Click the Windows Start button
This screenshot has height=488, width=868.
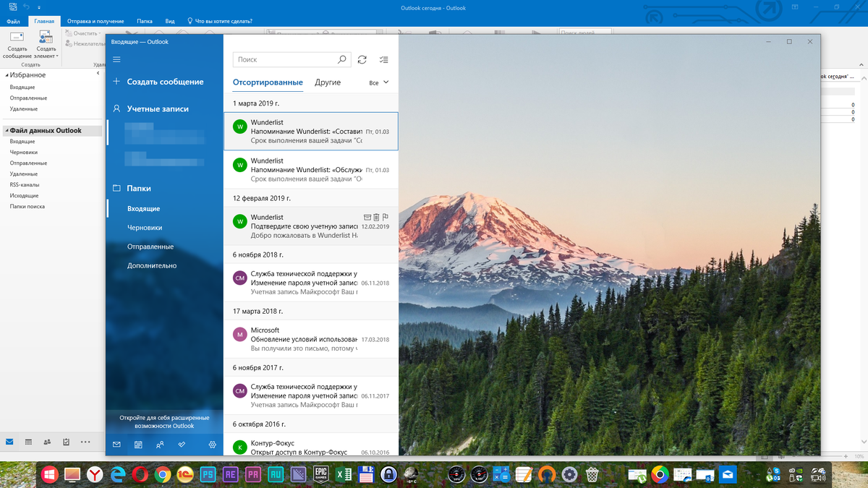(49, 474)
